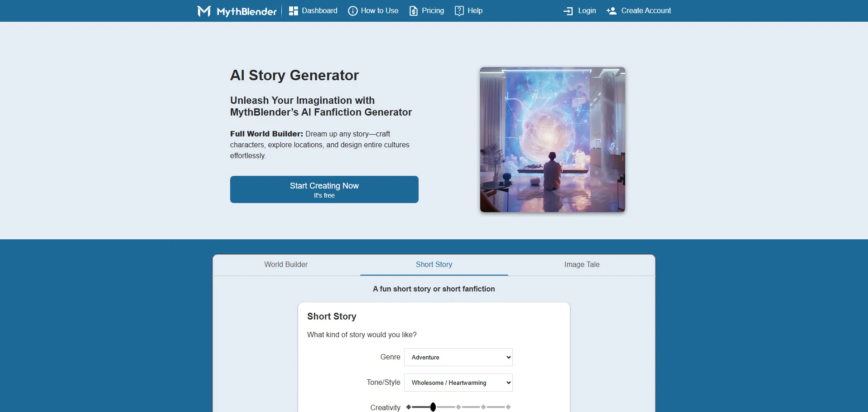
Task: Click the Help question mark icon
Action: click(459, 11)
